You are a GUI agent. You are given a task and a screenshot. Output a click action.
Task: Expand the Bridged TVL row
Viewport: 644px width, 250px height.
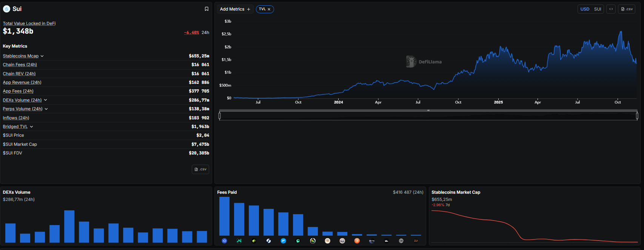pos(31,127)
